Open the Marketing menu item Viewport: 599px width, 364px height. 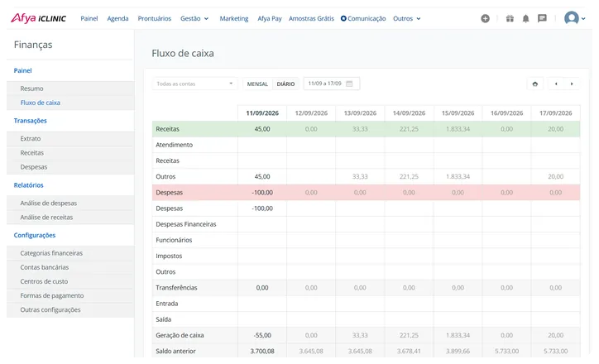pos(234,18)
